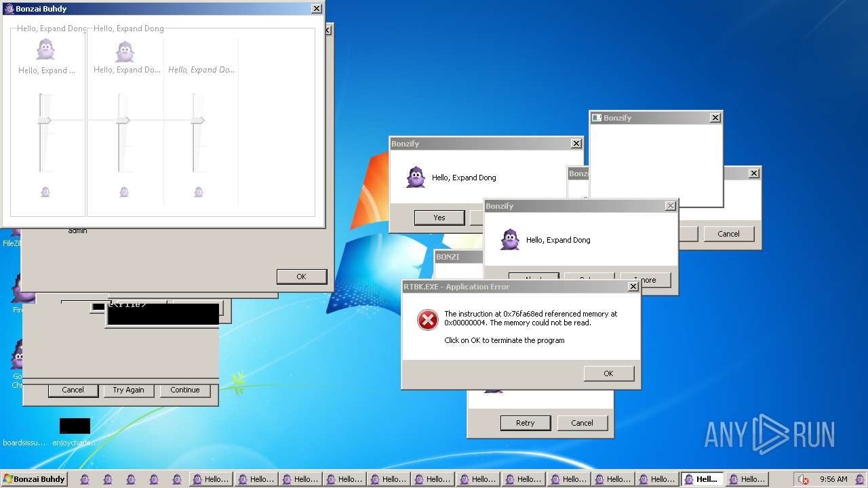868x488 pixels.
Task: Click the middle slider thumb in Bonzai Buhdy
Action: point(123,120)
